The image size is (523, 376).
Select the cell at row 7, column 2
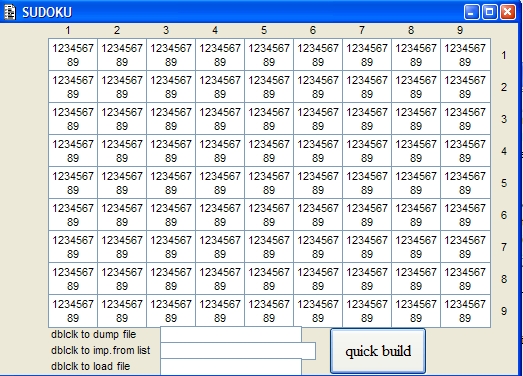pos(122,247)
